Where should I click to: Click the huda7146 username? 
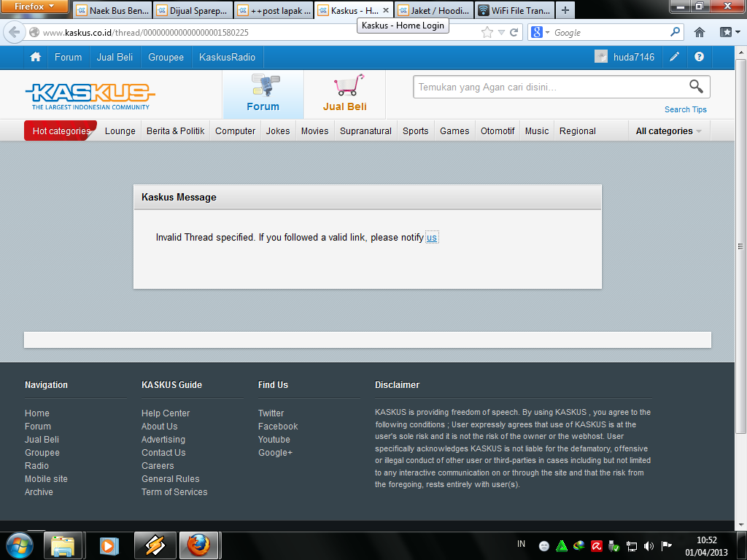tap(634, 57)
